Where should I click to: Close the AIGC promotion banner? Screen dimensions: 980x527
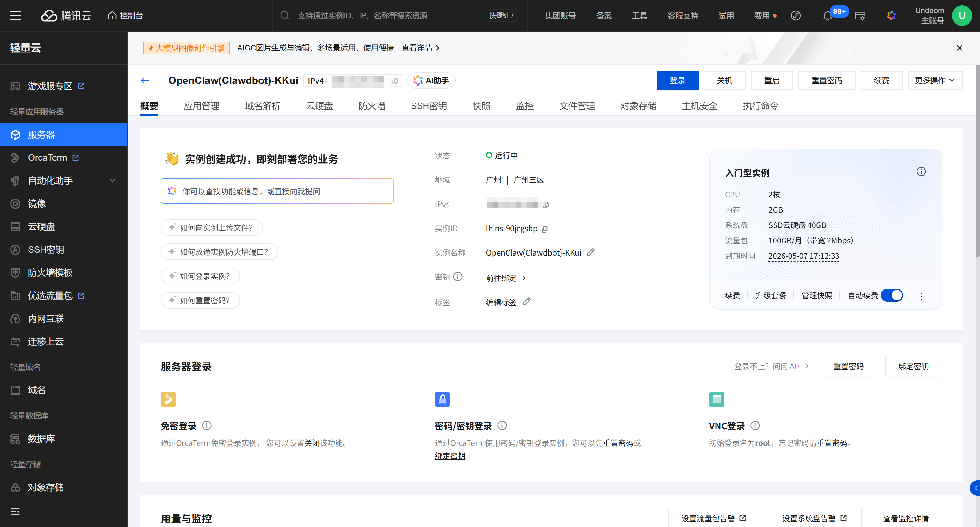(959, 48)
